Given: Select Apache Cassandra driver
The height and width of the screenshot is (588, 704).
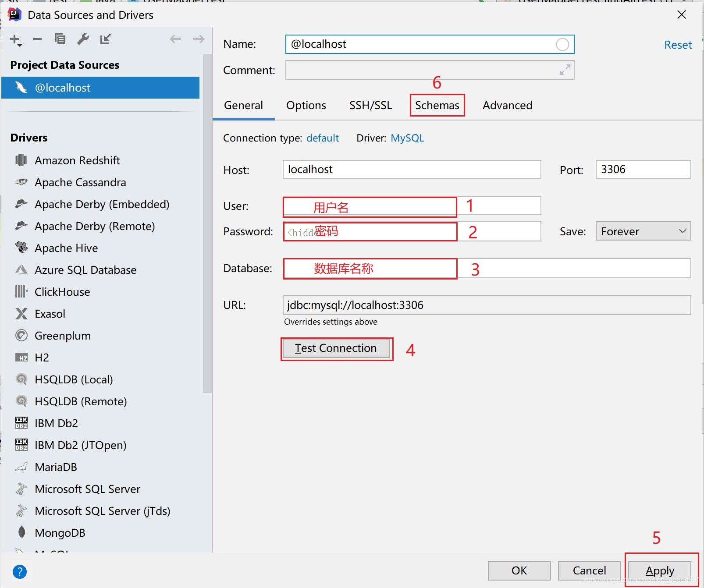Looking at the screenshot, I should (x=100, y=182).
